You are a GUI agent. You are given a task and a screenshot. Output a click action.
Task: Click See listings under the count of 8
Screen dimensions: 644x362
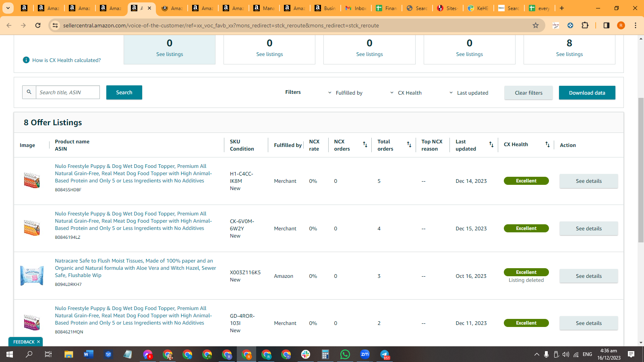569,54
